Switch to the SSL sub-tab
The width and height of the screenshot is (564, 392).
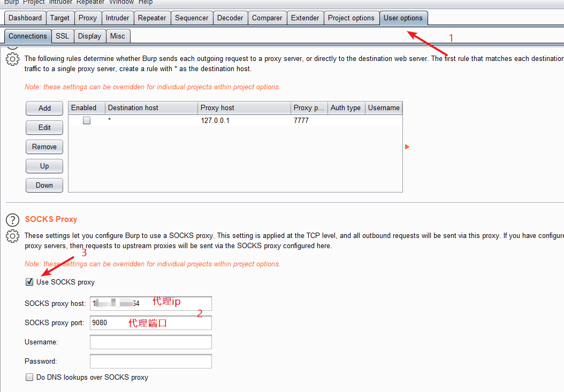pyautogui.click(x=62, y=36)
